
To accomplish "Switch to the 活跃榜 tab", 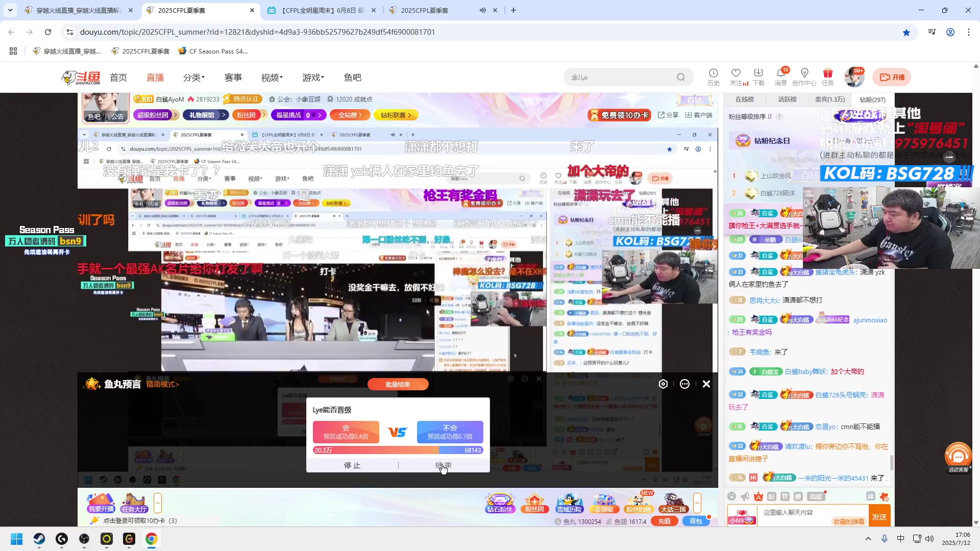I will (787, 99).
